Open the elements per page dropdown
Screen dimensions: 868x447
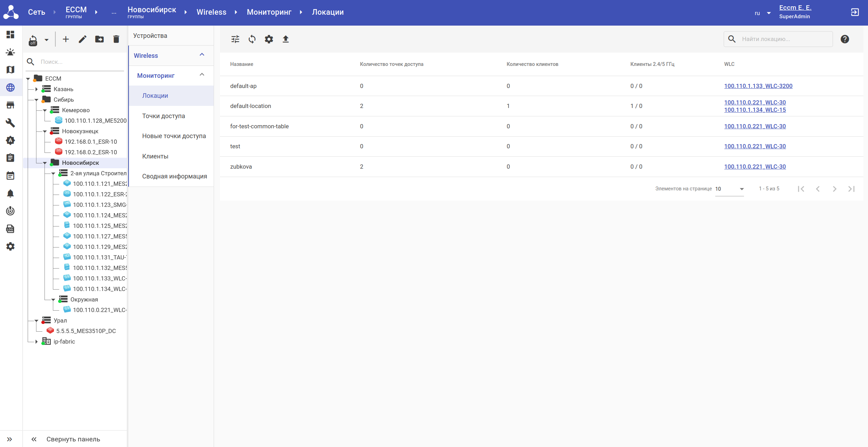(x=729, y=189)
